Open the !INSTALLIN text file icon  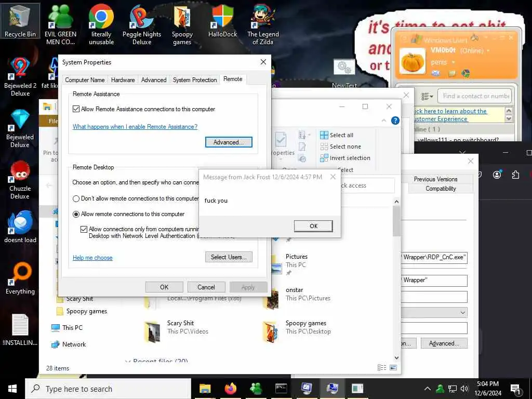pos(20,330)
